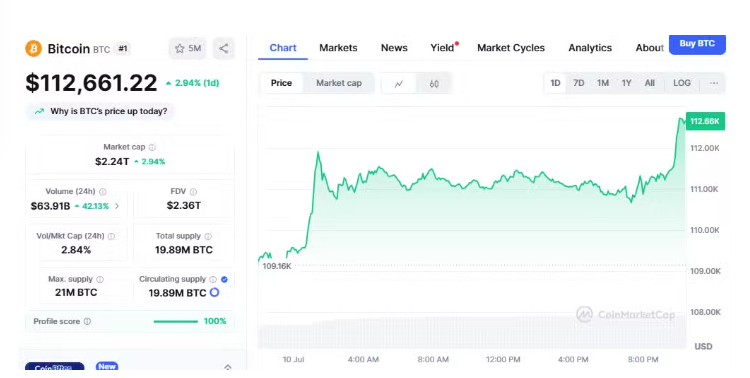Open the Yield tab
Image resolution: width=750 pixels, height=378 pixels.
(442, 48)
